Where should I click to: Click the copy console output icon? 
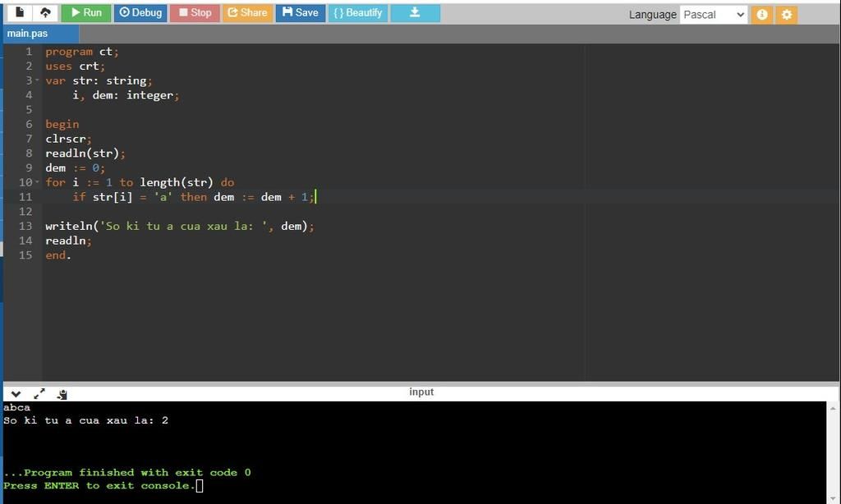click(62, 395)
